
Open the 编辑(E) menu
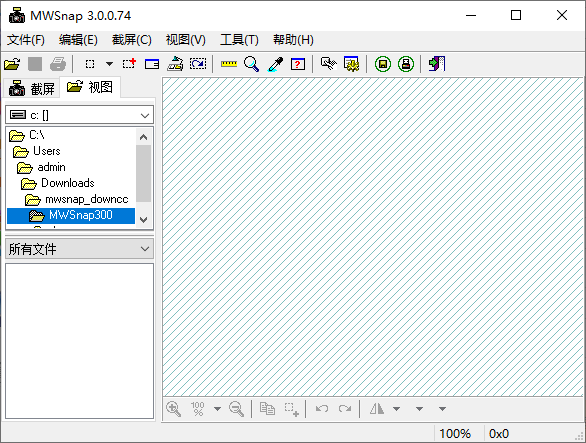pos(78,40)
